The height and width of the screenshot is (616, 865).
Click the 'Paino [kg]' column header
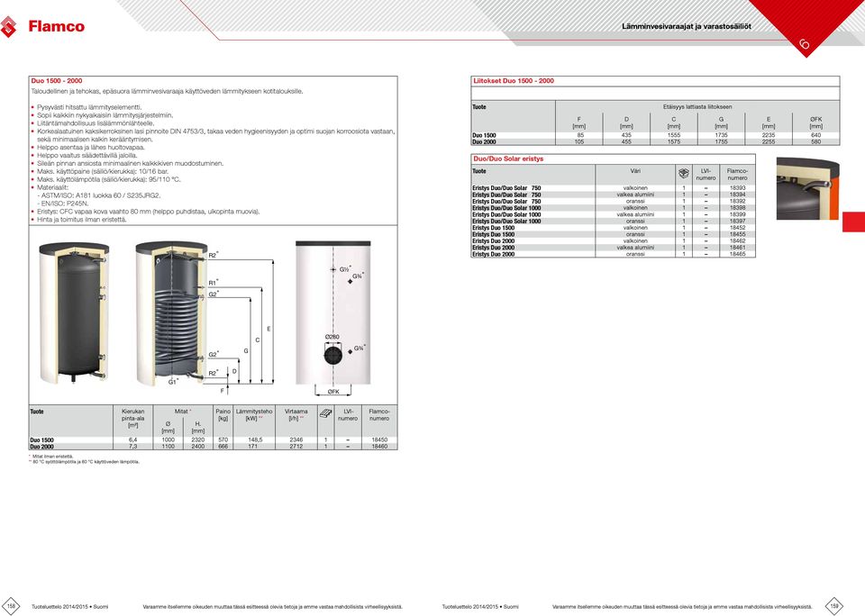coord(223,414)
